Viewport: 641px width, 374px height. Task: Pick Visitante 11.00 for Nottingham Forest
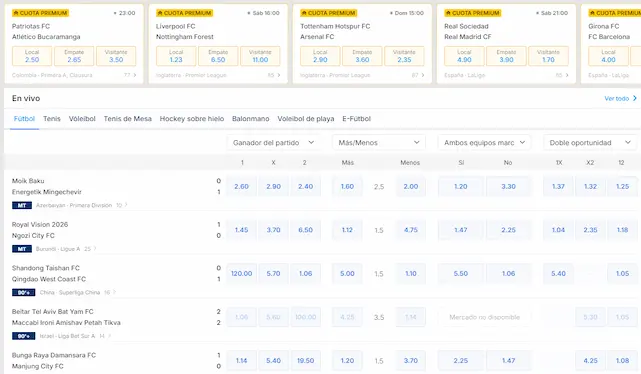pyautogui.click(x=260, y=56)
